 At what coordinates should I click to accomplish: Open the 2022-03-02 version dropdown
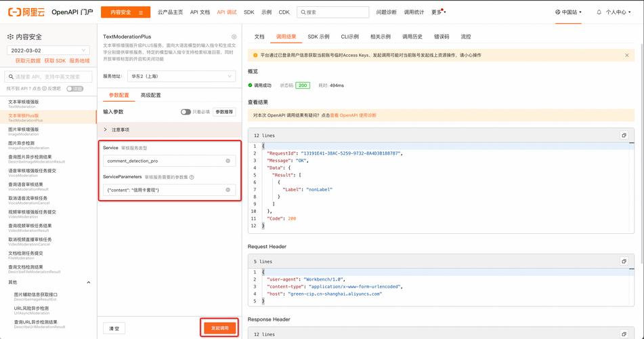click(x=49, y=50)
